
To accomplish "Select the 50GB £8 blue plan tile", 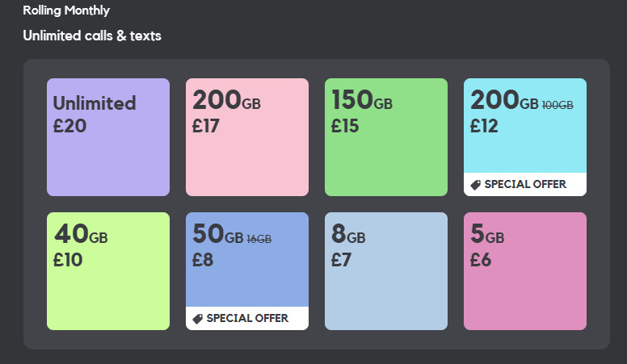I will tap(247, 271).
